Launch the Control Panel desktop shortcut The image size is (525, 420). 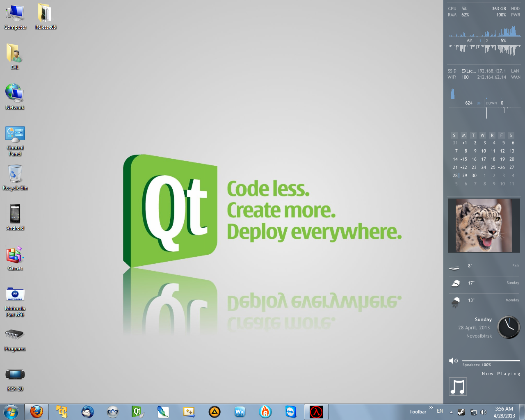pyautogui.click(x=15, y=141)
